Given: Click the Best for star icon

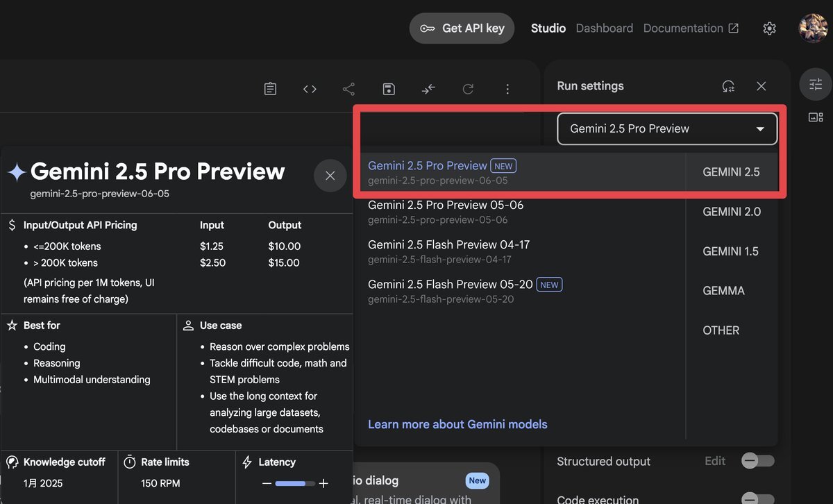Looking at the screenshot, I should pyautogui.click(x=12, y=325).
